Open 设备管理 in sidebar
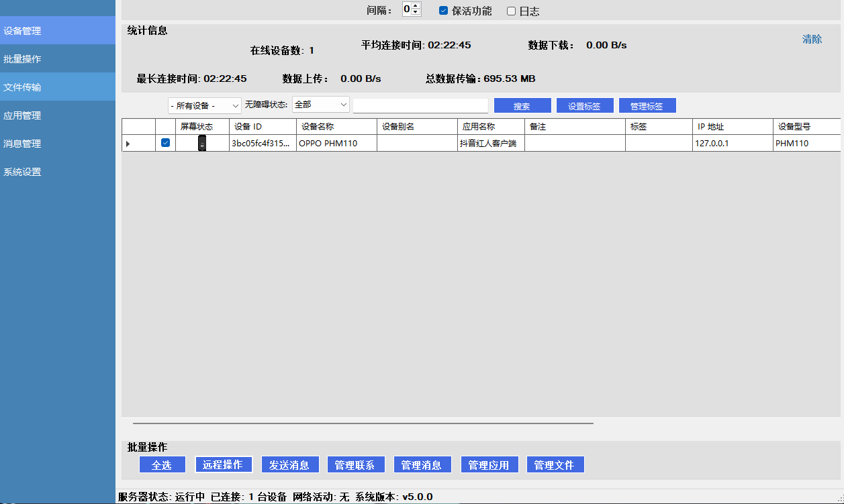The image size is (844, 504). point(58,31)
